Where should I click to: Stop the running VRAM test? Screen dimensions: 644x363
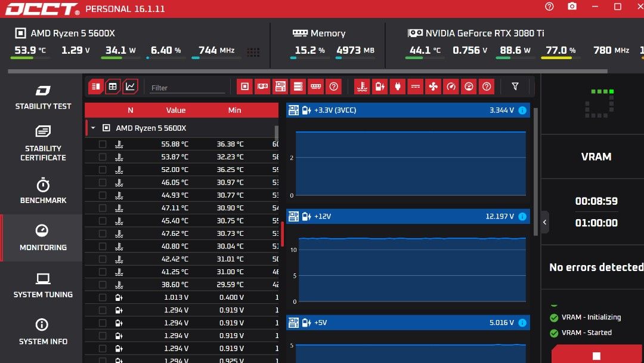[x=596, y=355]
